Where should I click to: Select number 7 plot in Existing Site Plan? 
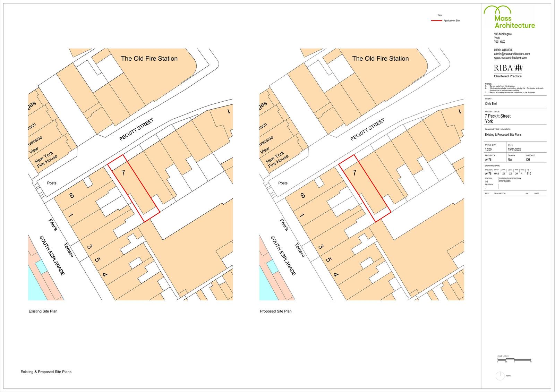tap(123, 173)
